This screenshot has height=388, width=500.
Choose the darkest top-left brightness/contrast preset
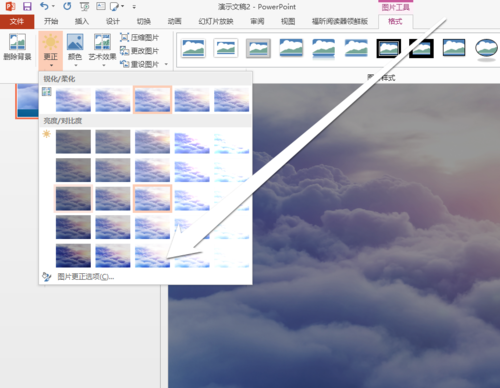(73, 142)
